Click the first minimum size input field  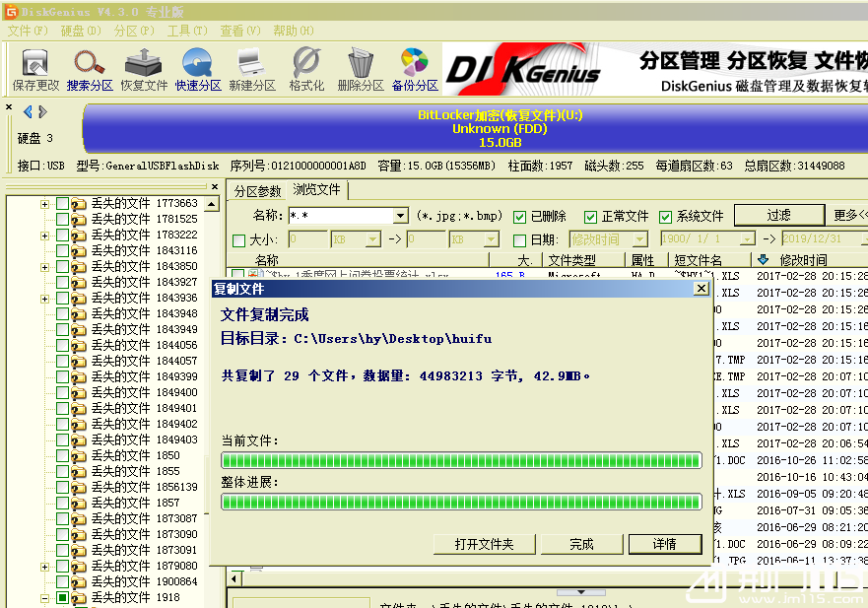pos(307,239)
